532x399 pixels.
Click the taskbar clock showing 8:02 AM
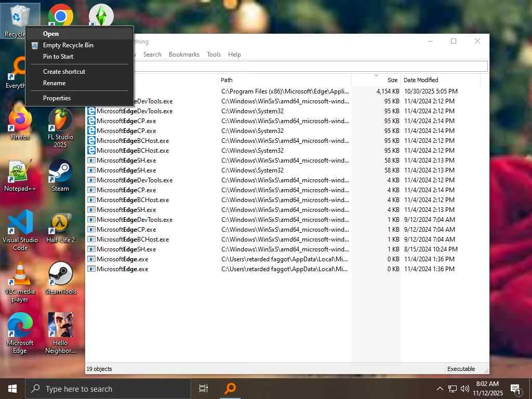point(487,389)
